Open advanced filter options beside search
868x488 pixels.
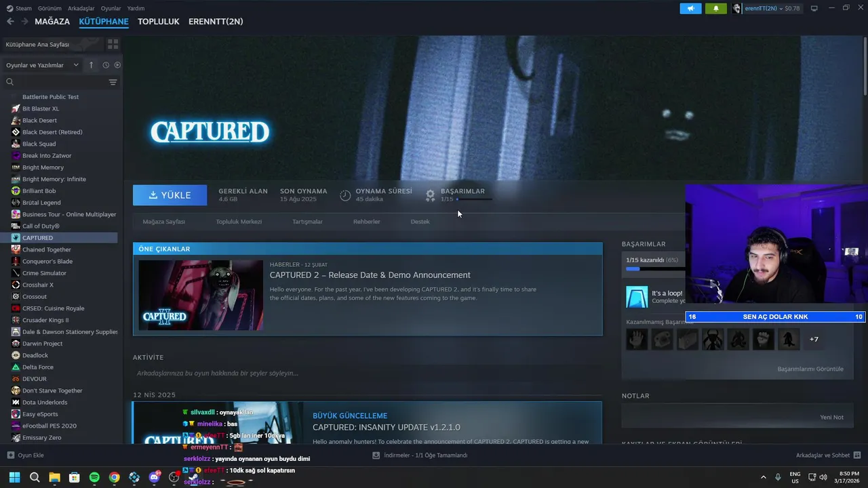(113, 82)
